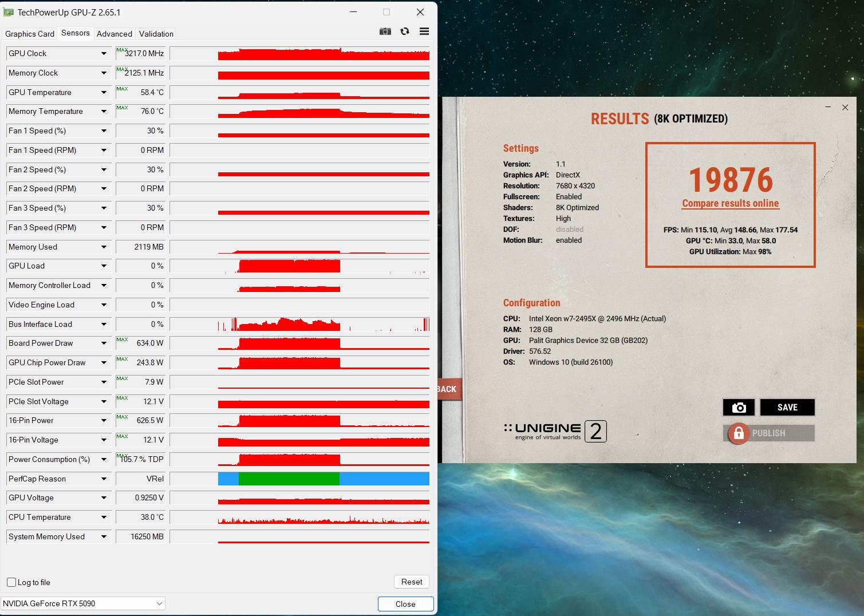Open the Bus Interface Load dropdown
864x616 pixels.
(104, 324)
